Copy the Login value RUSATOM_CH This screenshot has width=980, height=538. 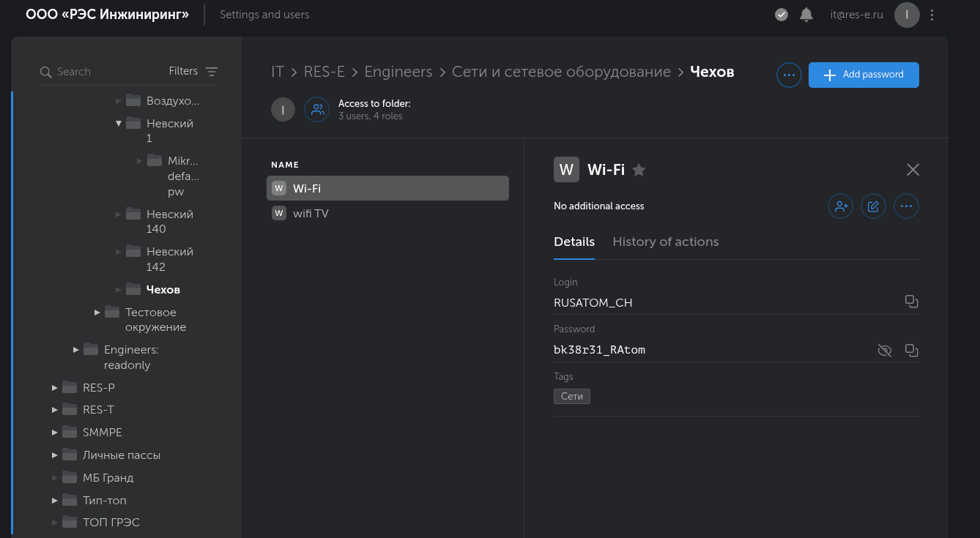(x=911, y=302)
